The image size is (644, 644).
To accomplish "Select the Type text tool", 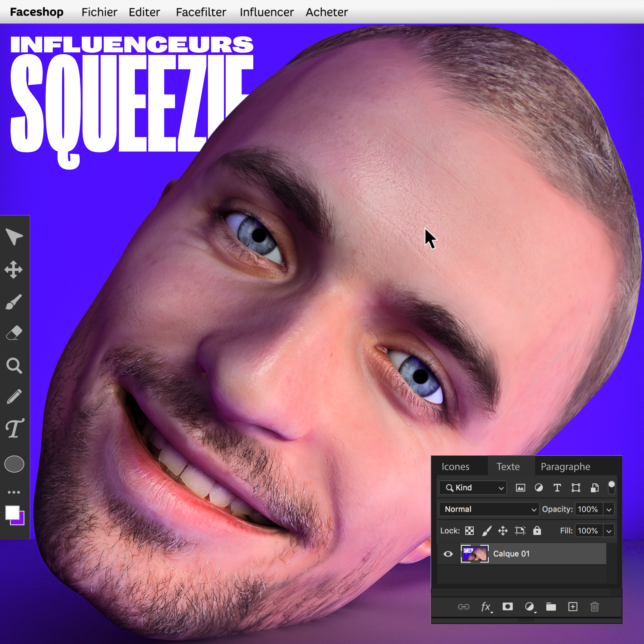I will pos(14,428).
